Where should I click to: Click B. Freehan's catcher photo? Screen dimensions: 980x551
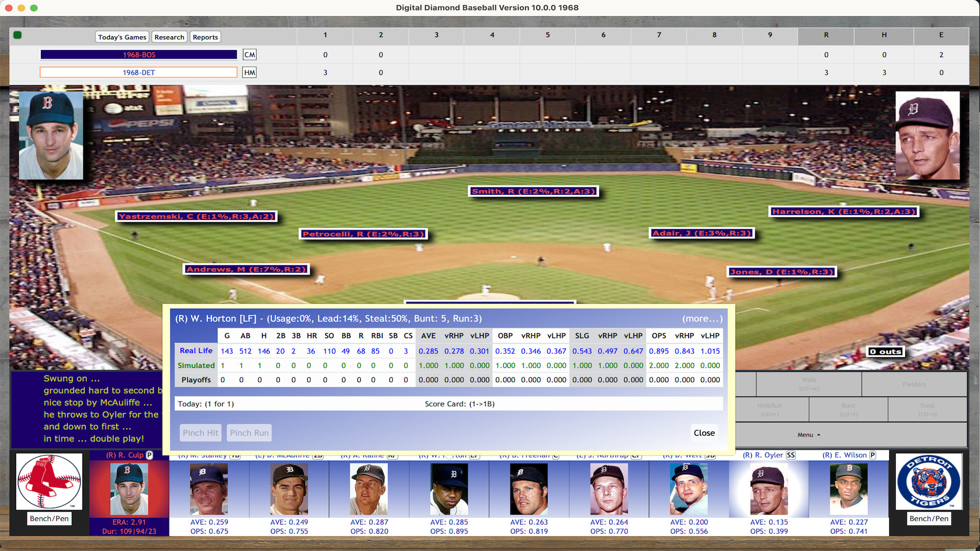529,489
